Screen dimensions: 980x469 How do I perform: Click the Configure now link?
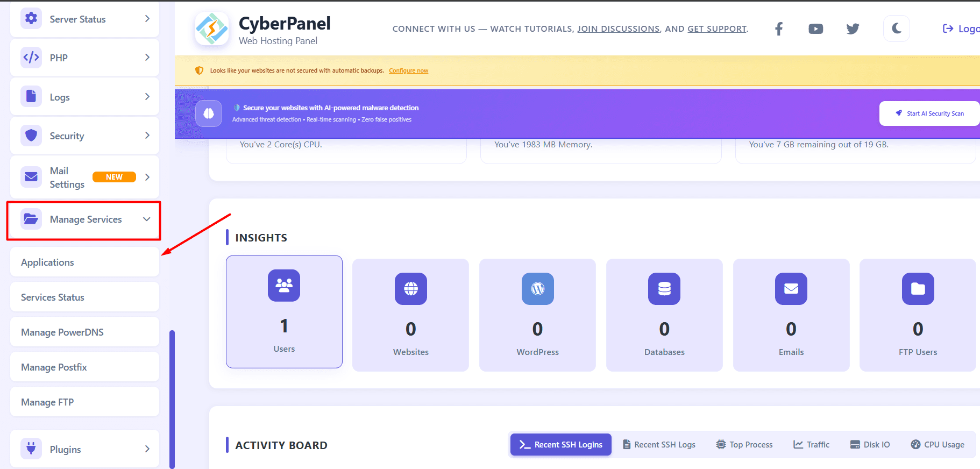coord(408,70)
